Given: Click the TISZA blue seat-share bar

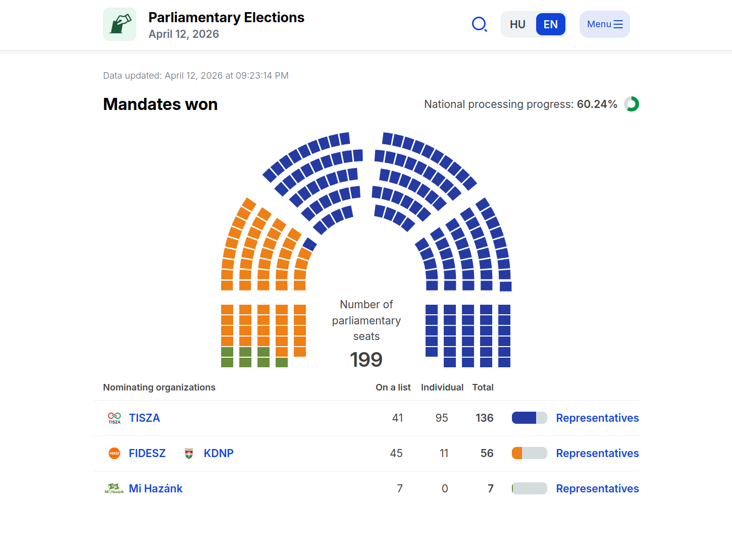Looking at the screenshot, I should (x=529, y=418).
